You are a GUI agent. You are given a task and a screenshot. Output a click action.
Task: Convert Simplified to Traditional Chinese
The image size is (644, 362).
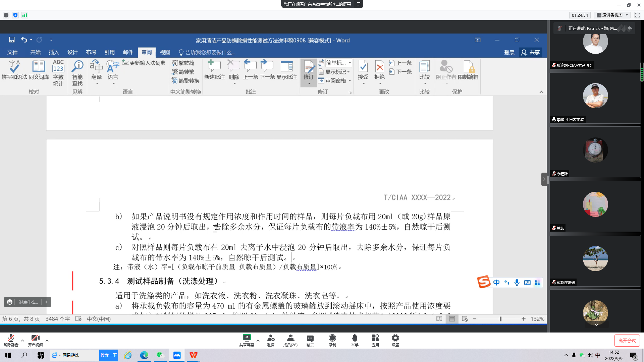[x=183, y=72]
